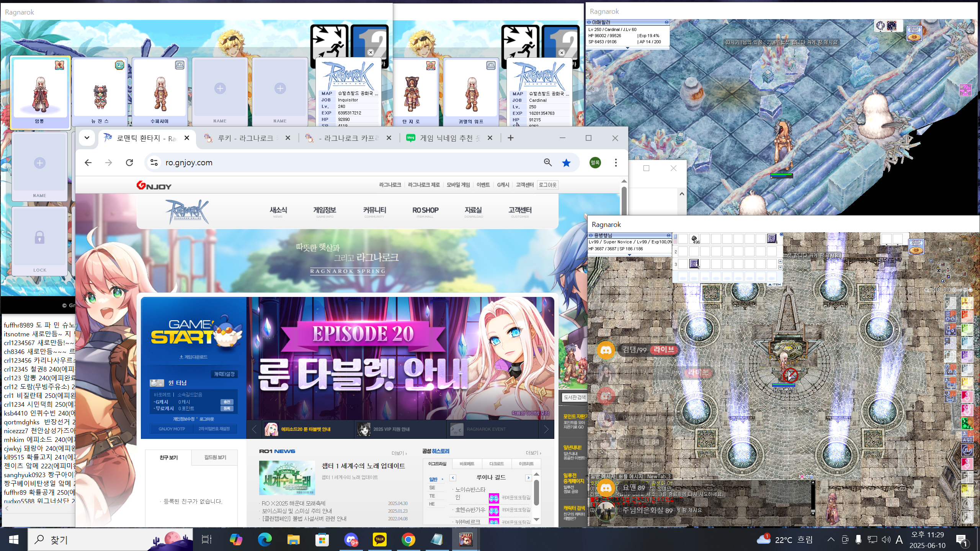This screenshot has width=980, height=551.
Task: Open Cash Shop in bottom Ragnarok window
Action: [916, 246]
